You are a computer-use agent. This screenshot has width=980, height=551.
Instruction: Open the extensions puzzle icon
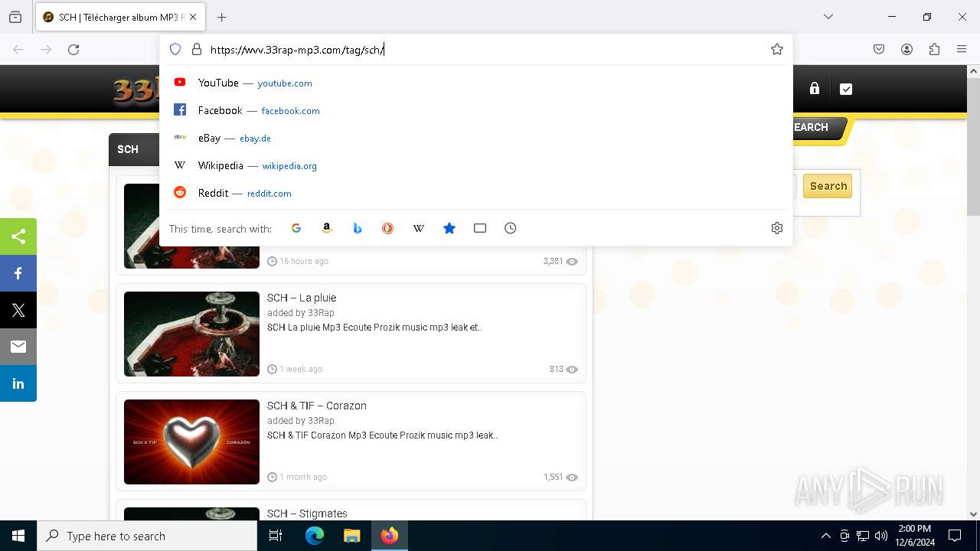934,49
